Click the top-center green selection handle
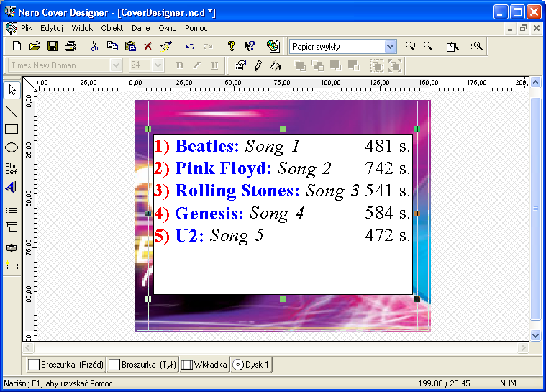 coord(283,129)
